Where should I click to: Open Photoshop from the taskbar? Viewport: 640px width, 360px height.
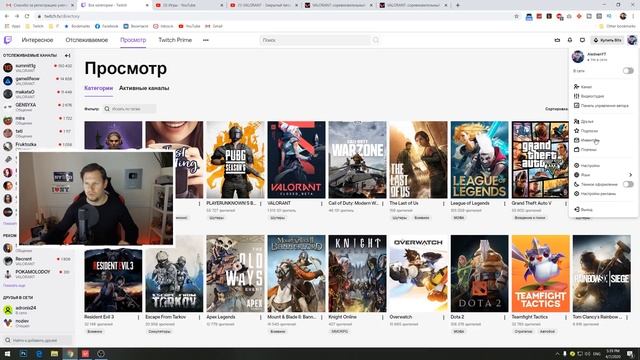23,353
